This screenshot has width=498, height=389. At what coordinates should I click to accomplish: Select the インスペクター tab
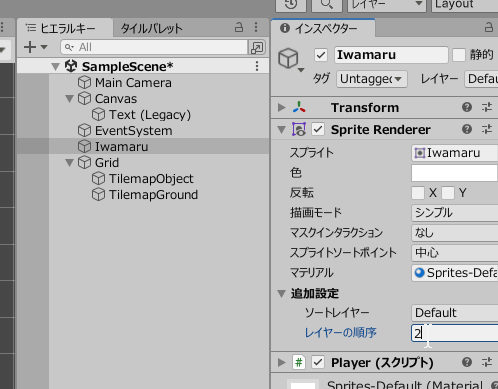[x=323, y=28]
